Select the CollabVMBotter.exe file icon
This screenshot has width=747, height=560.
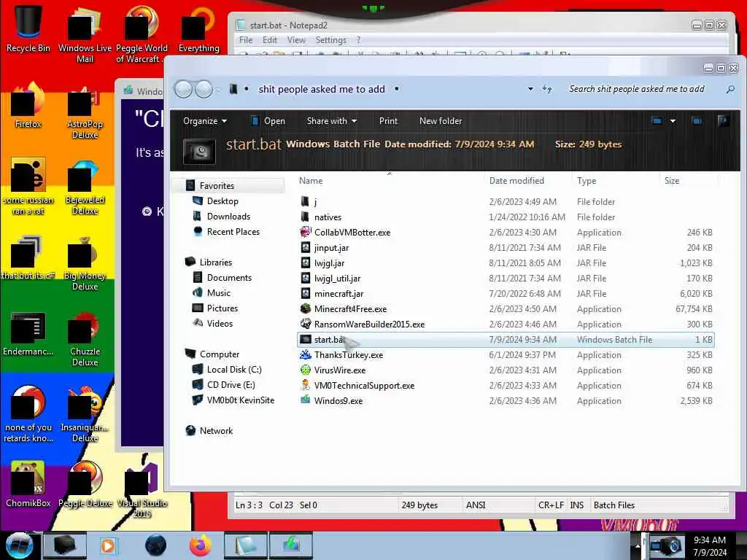(x=306, y=233)
